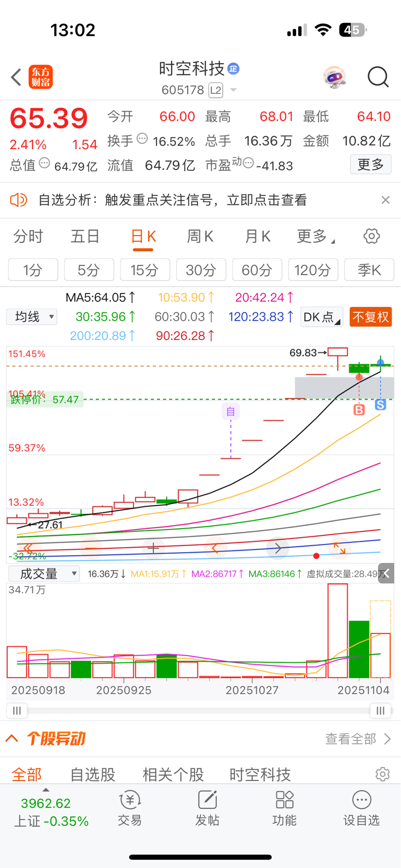This screenshot has width=401, height=868.
Task: Tap the red B buy marker
Action: click(359, 410)
